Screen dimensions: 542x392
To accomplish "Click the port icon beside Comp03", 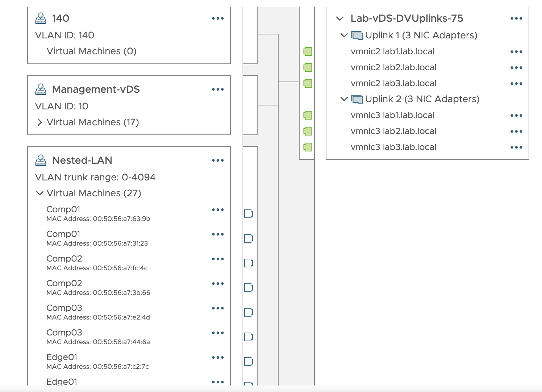I will (x=248, y=312).
